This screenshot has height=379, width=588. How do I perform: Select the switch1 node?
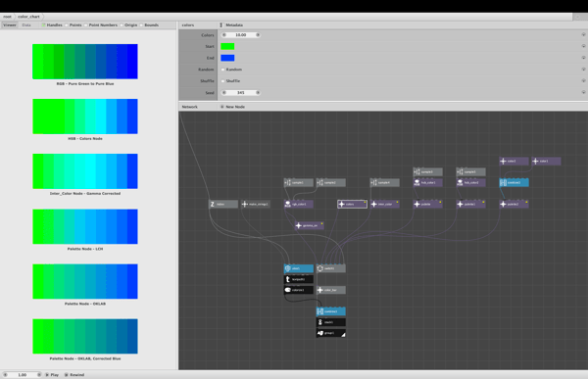331,268
